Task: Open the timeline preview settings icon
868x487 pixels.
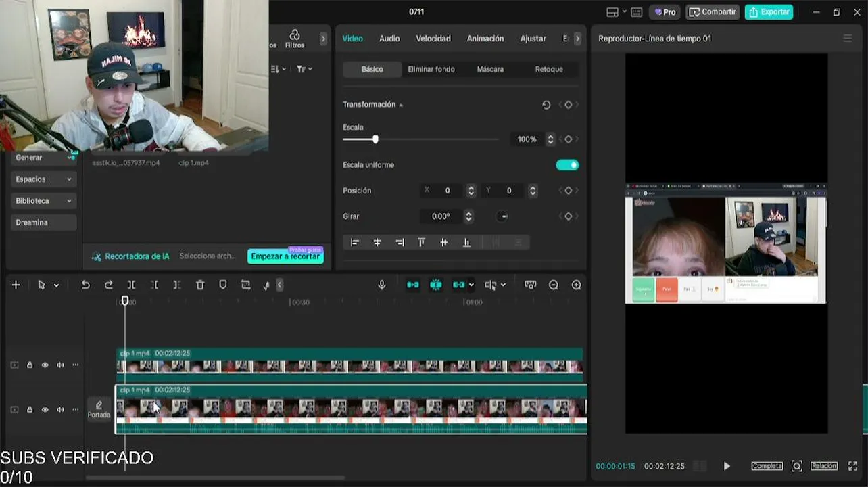Action: coord(530,285)
